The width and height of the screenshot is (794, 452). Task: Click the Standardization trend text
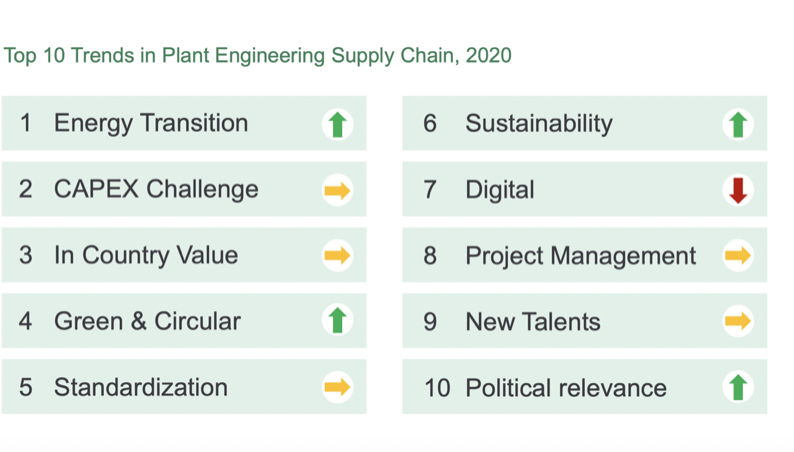[141, 387]
